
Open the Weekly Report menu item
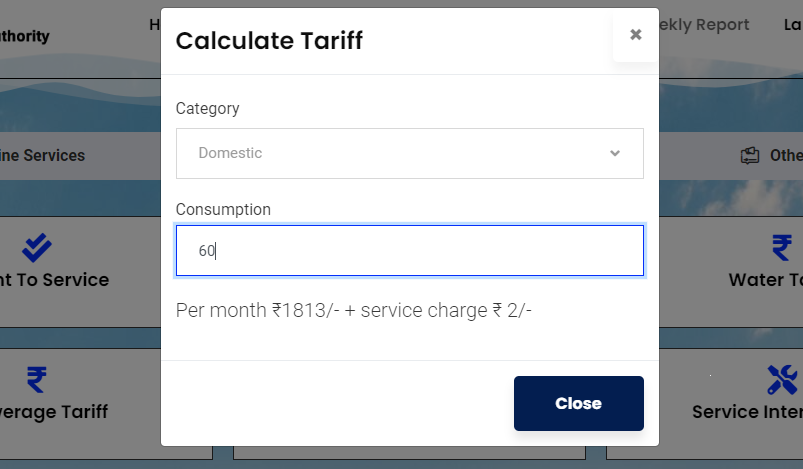coord(704,25)
